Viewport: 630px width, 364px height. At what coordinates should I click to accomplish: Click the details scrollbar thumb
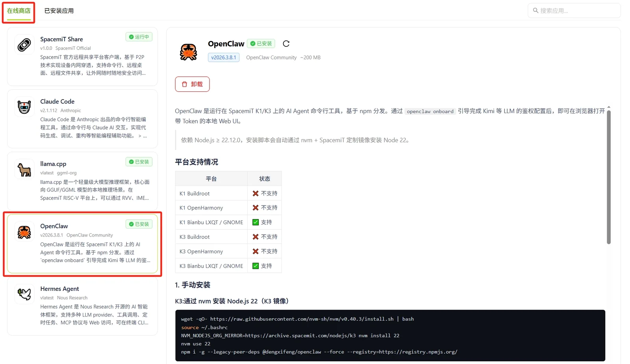[609, 177]
